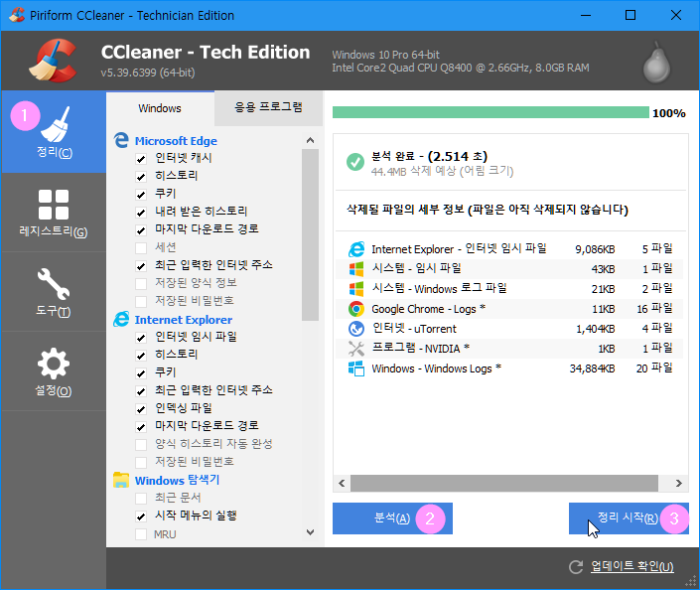700x590 pixels.
Task: Switch to the 응용 프로그램 tab
Action: pos(268,107)
